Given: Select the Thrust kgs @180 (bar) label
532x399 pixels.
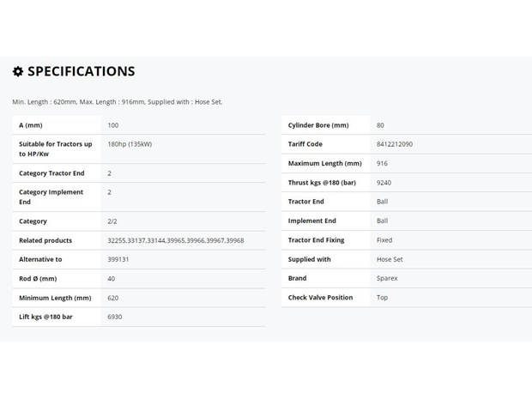Looking at the screenshot, I should (x=322, y=183).
